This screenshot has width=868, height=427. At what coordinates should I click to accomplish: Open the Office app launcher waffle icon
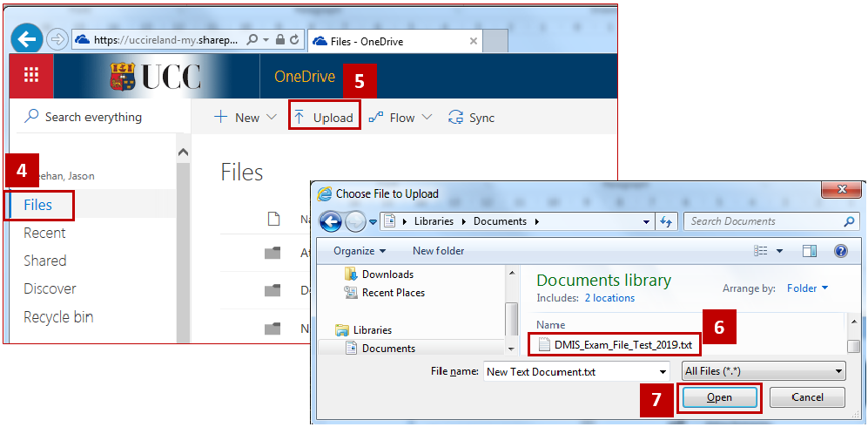click(31, 76)
